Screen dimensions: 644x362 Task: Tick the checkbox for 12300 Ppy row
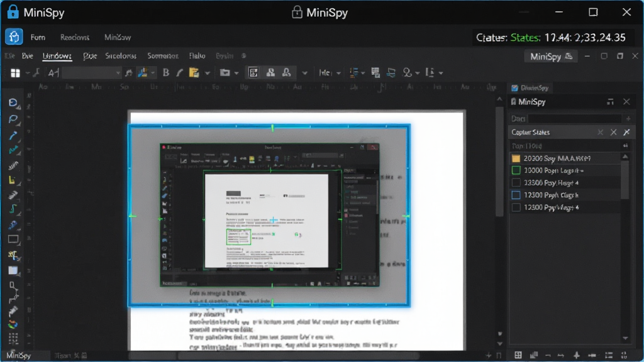click(516, 207)
